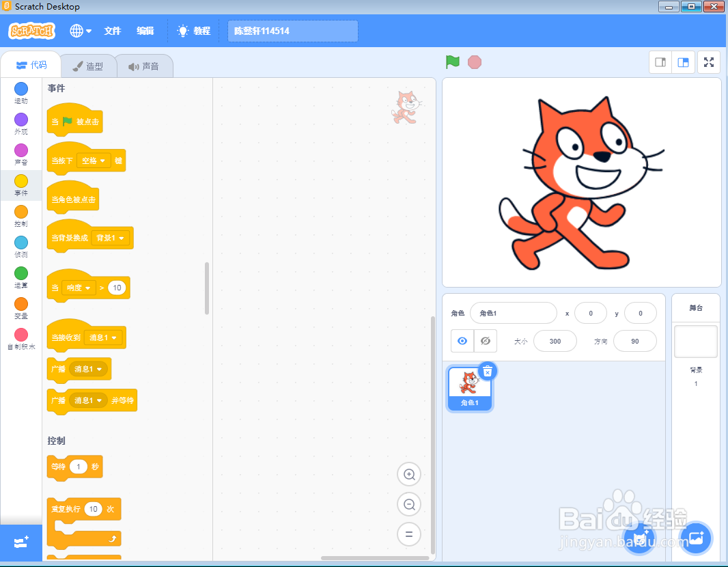Edit the sprite name field 角色1
This screenshot has width=728, height=567.
click(513, 313)
